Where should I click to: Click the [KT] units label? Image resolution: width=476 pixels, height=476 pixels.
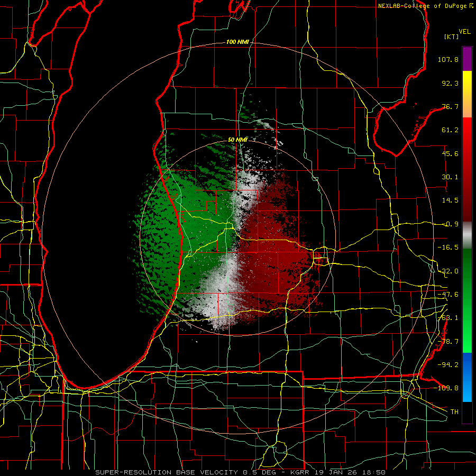pyautogui.click(x=452, y=36)
